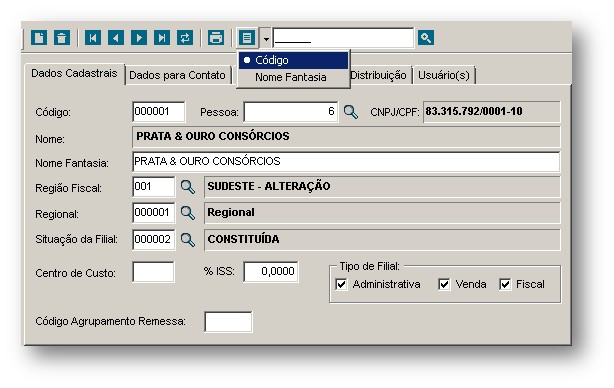Open Região Fiscal lookup magnifier
614x388 pixels.
[188, 187]
